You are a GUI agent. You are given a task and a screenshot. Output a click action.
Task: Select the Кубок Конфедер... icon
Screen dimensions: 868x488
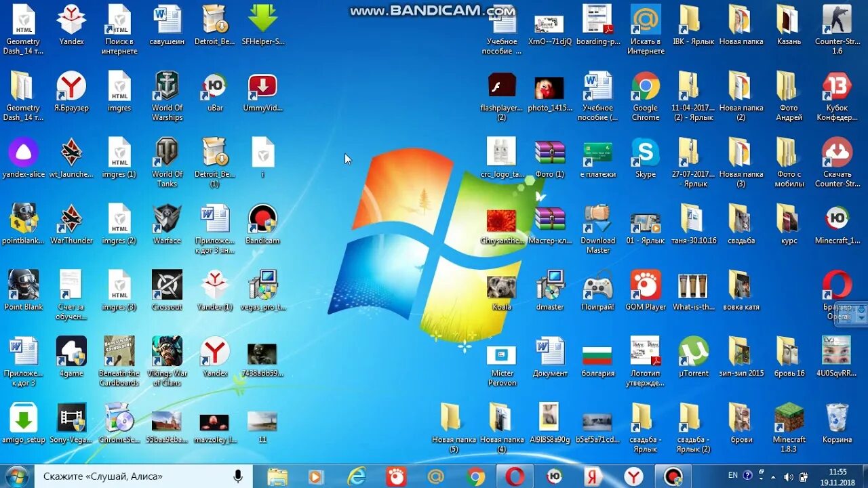coord(837,96)
